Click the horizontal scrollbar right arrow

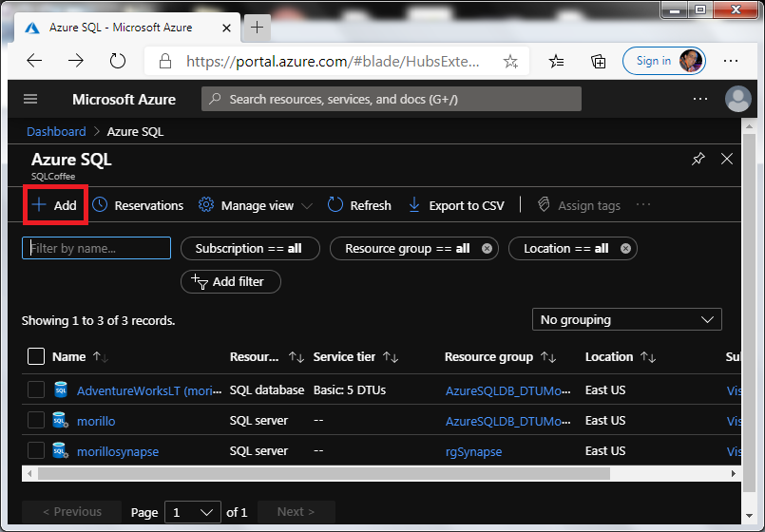click(x=733, y=473)
